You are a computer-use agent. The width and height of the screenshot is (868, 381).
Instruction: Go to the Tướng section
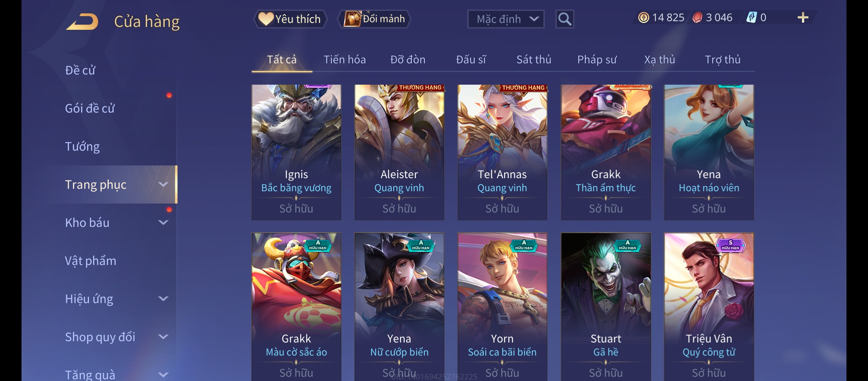[82, 146]
